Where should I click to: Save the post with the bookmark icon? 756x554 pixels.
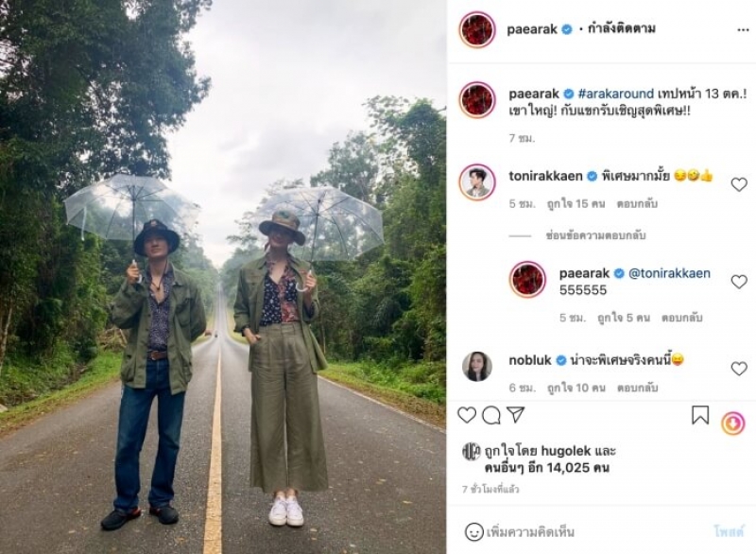[700, 415]
